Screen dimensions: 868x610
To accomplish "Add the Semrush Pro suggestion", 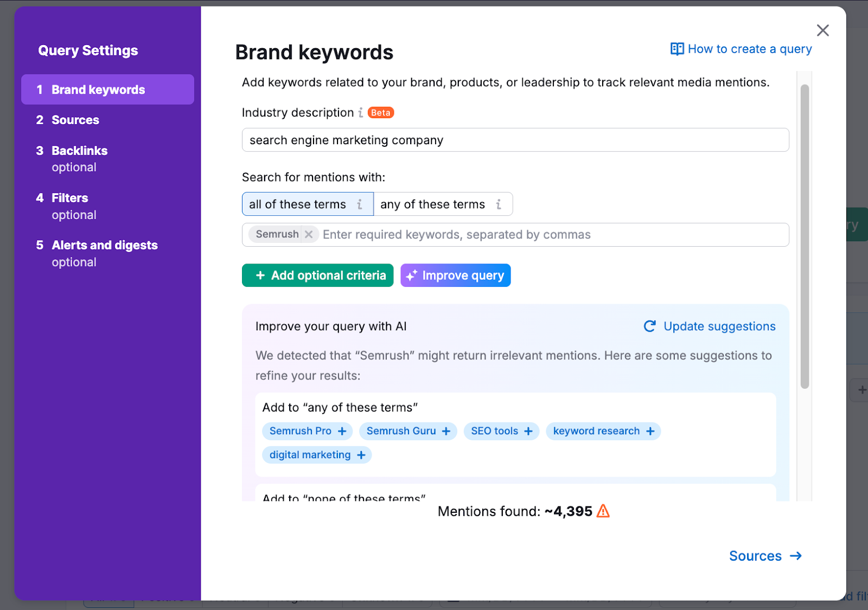I will pyautogui.click(x=308, y=431).
